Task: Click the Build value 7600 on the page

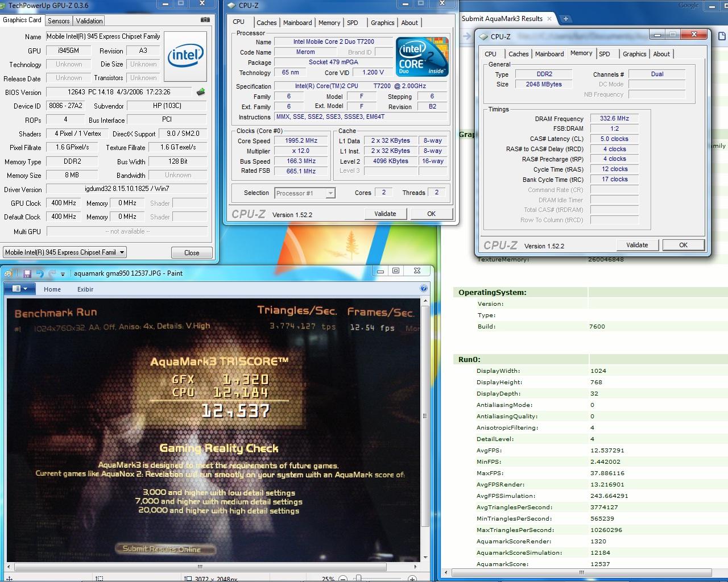Action: [597, 326]
